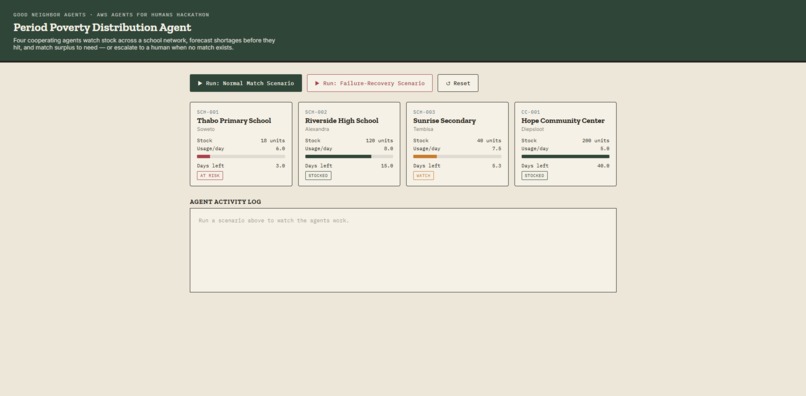This screenshot has height=396, width=806.
Task: Click the '200 units' stock value
Action: (596, 140)
